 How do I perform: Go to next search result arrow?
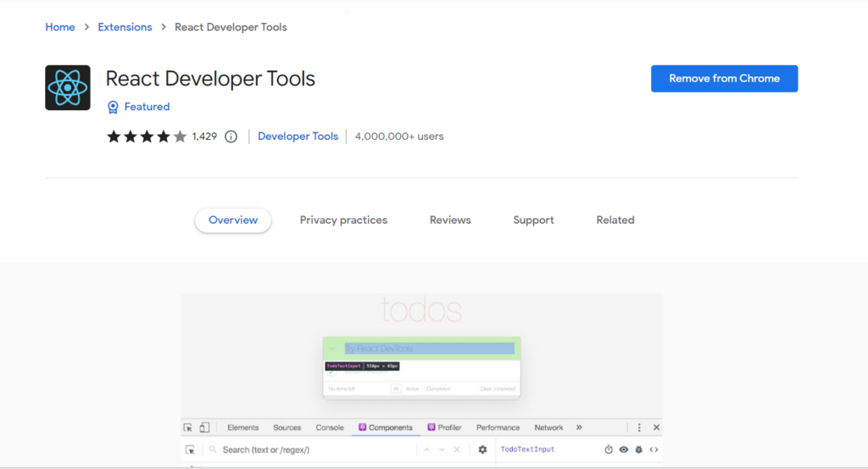coord(442,449)
